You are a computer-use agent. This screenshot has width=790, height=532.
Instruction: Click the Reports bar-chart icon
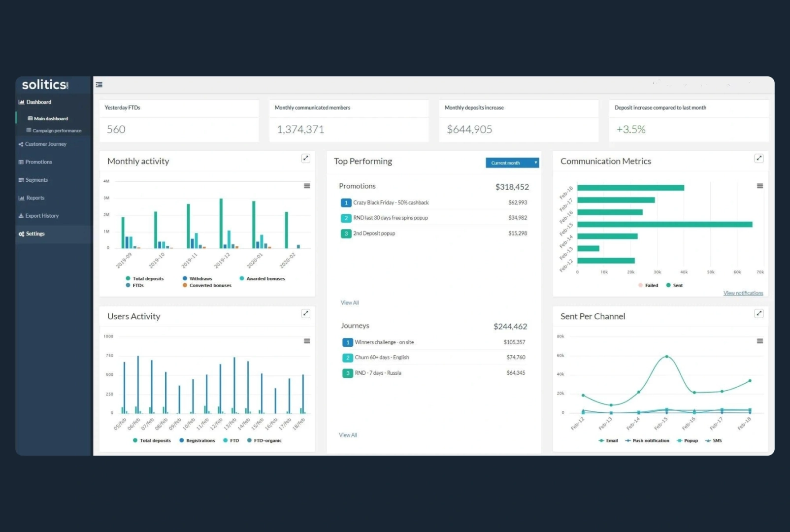[x=21, y=198]
